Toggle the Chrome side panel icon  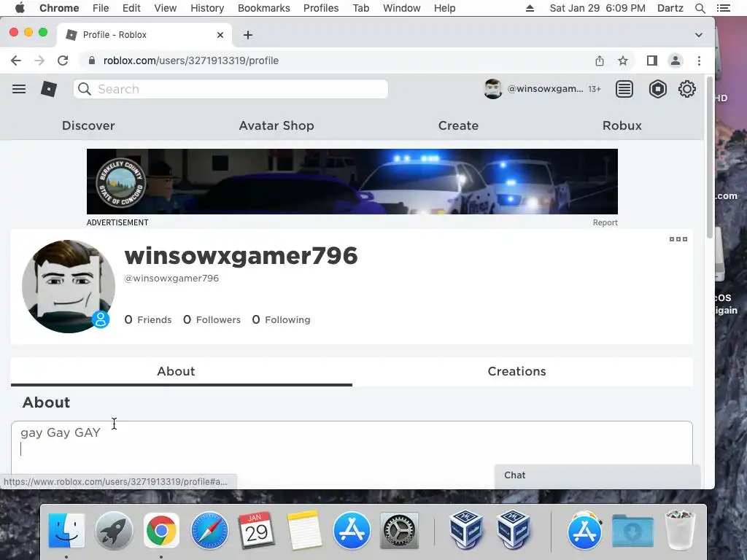651,61
